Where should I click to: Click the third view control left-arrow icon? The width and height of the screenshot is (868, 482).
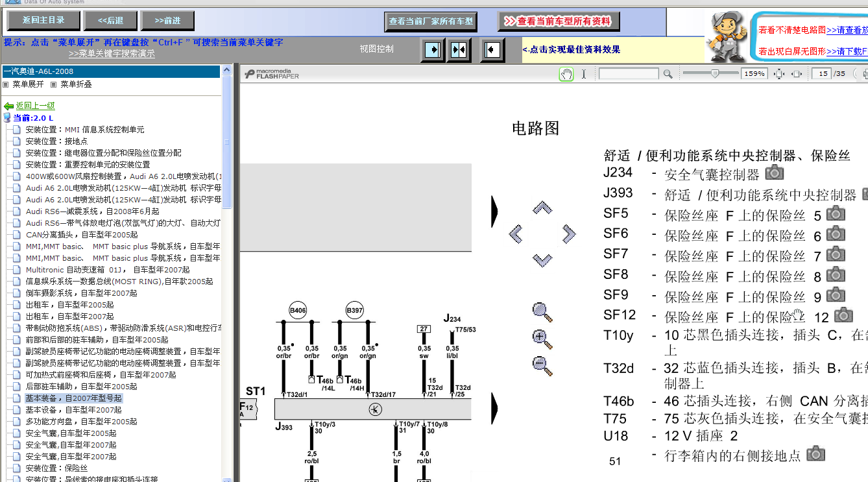pos(492,49)
